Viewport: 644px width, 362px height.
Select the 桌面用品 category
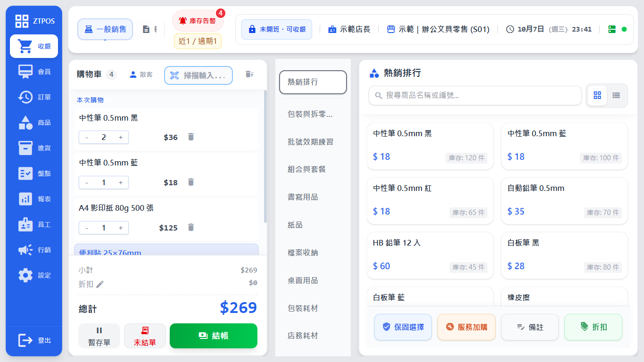pyautogui.click(x=313, y=280)
